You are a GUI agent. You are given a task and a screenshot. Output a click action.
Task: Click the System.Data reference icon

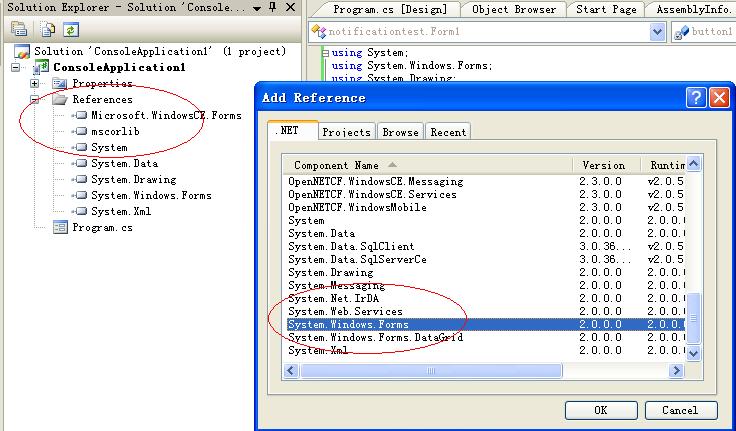80,163
